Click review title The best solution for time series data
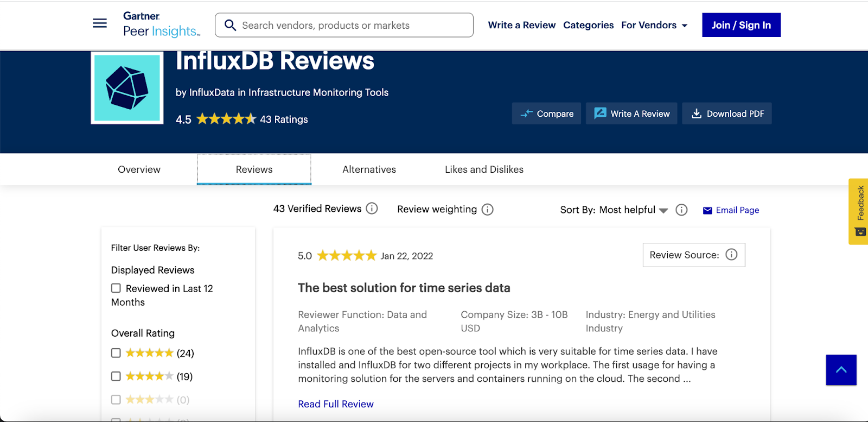 click(404, 288)
